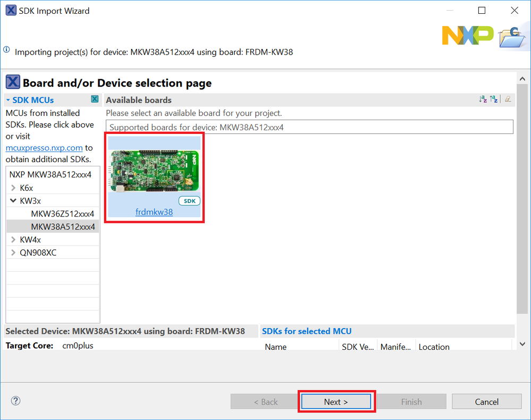Click the vertical scrollbar up arrow

(x=522, y=79)
